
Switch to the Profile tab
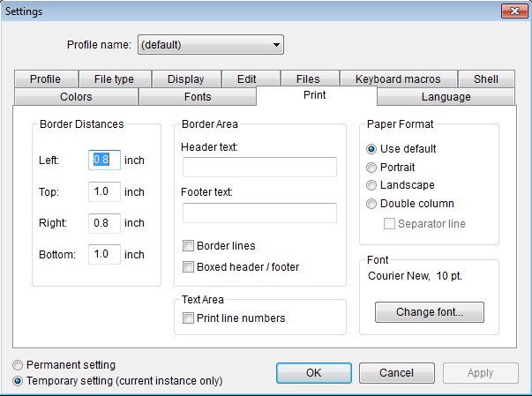pyautogui.click(x=46, y=79)
